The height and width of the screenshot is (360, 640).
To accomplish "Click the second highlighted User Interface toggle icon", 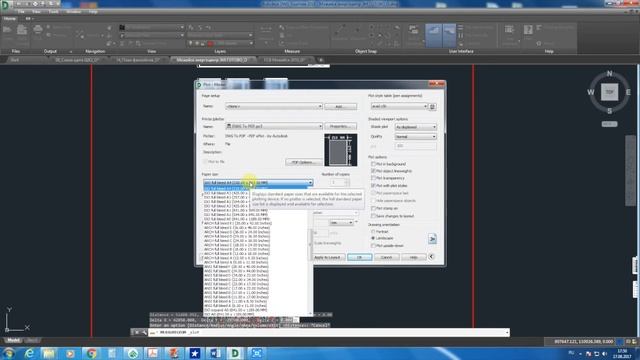I will (449, 35).
